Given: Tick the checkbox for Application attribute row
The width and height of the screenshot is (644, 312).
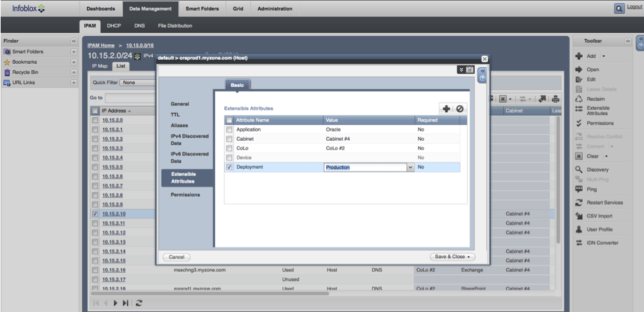Looking at the screenshot, I should [x=230, y=130].
